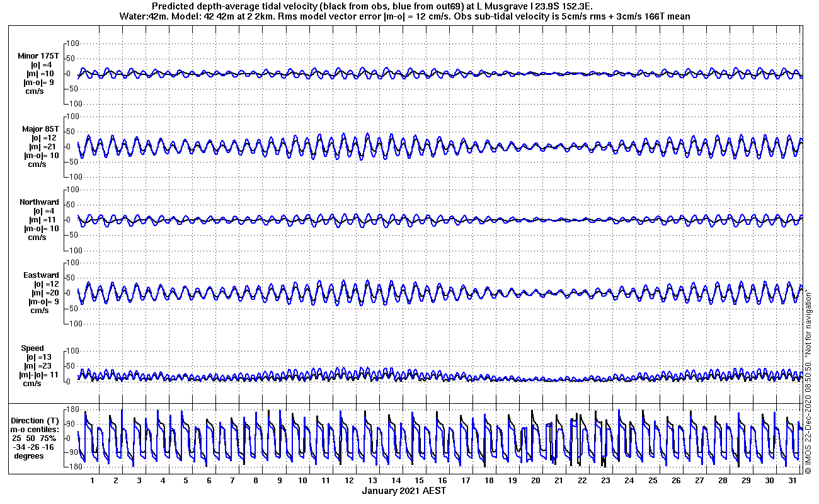Click day "5" on the date axis

tap(186, 480)
